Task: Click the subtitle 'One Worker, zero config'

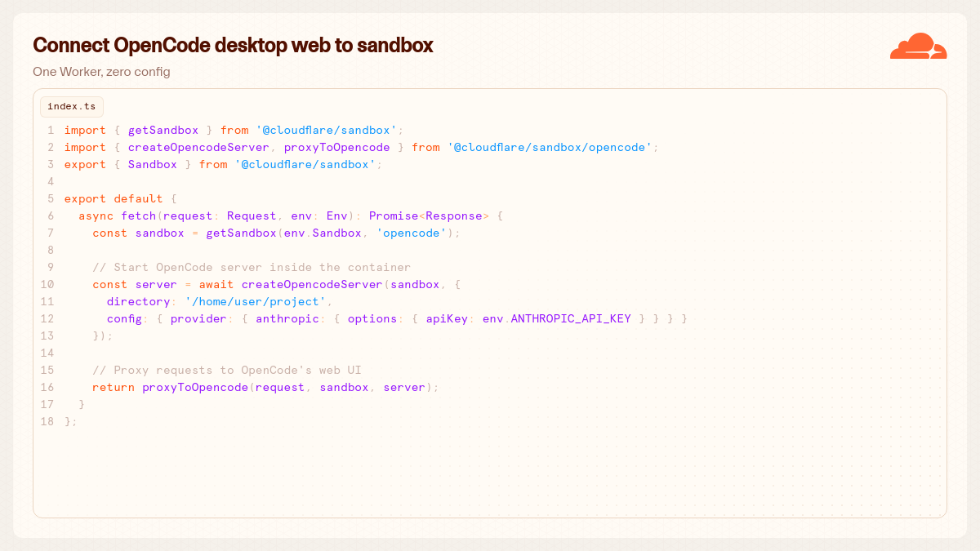Action: tap(101, 72)
